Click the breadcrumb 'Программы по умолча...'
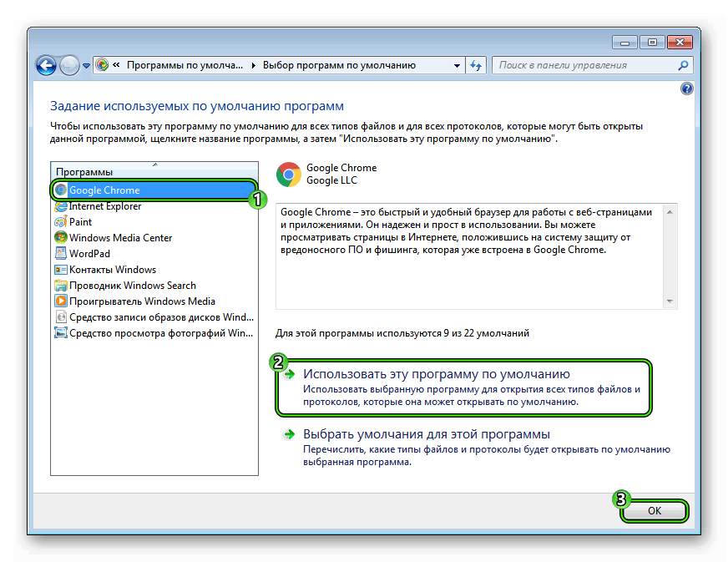 click(x=185, y=65)
